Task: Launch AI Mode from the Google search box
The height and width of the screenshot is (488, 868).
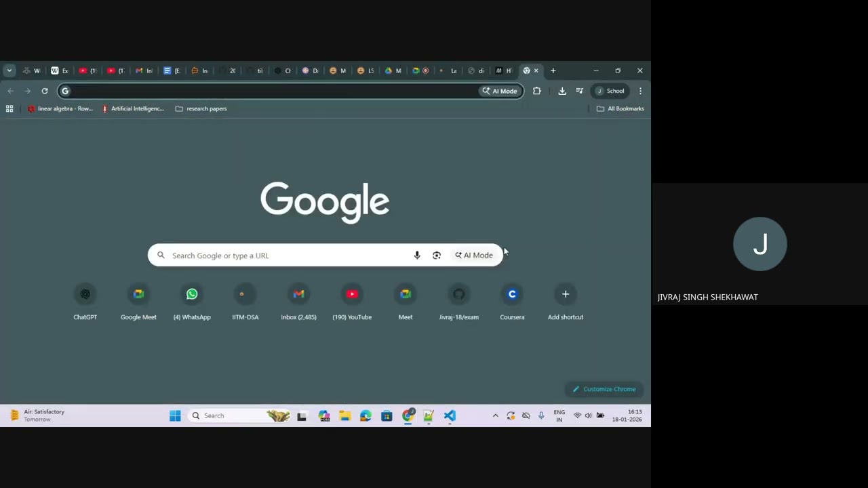Action: click(474, 256)
